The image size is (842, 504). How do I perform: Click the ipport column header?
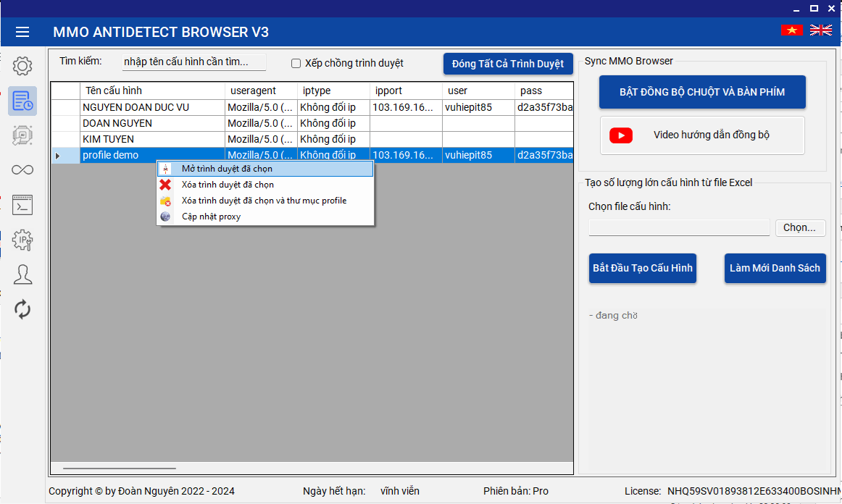[406, 91]
